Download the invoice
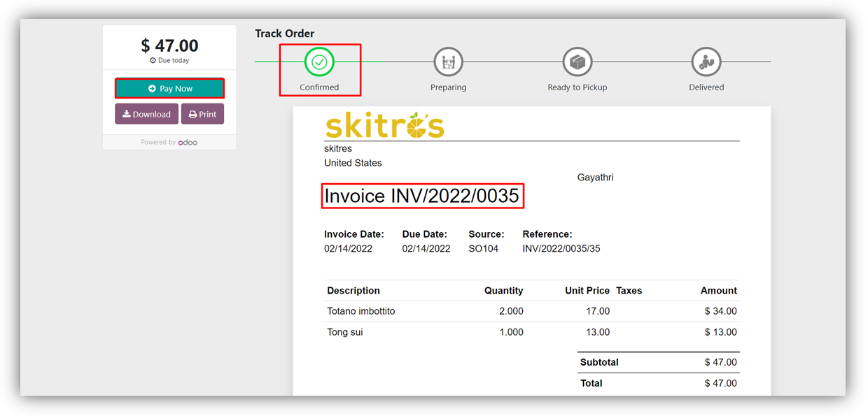Screen dimensions: 868x416 coord(146,114)
